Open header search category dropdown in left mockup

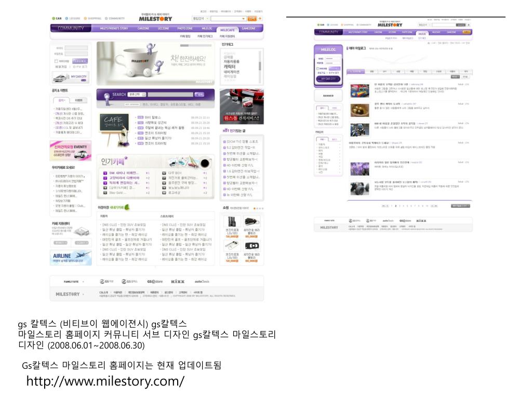pyautogui.click(x=200, y=18)
